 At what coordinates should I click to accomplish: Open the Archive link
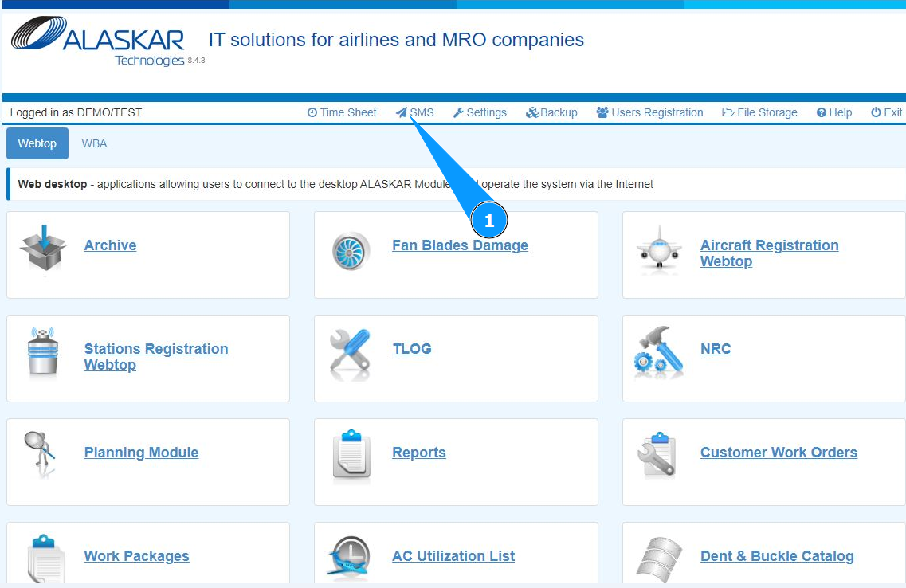pos(110,245)
